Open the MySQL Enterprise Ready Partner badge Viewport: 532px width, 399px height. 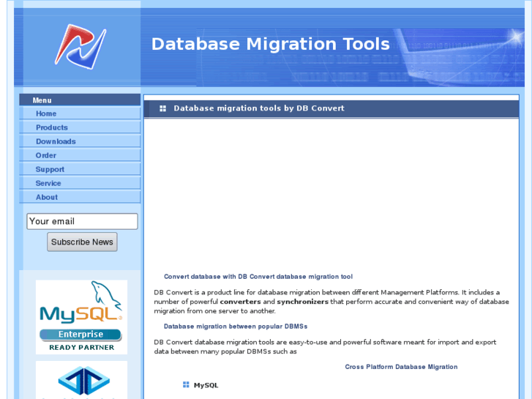coord(81,317)
